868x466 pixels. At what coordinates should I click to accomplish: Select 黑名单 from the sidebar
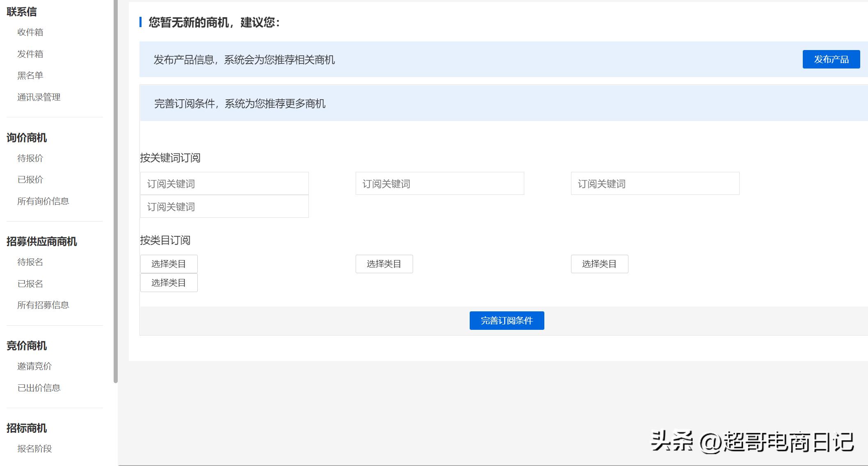click(x=30, y=75)
